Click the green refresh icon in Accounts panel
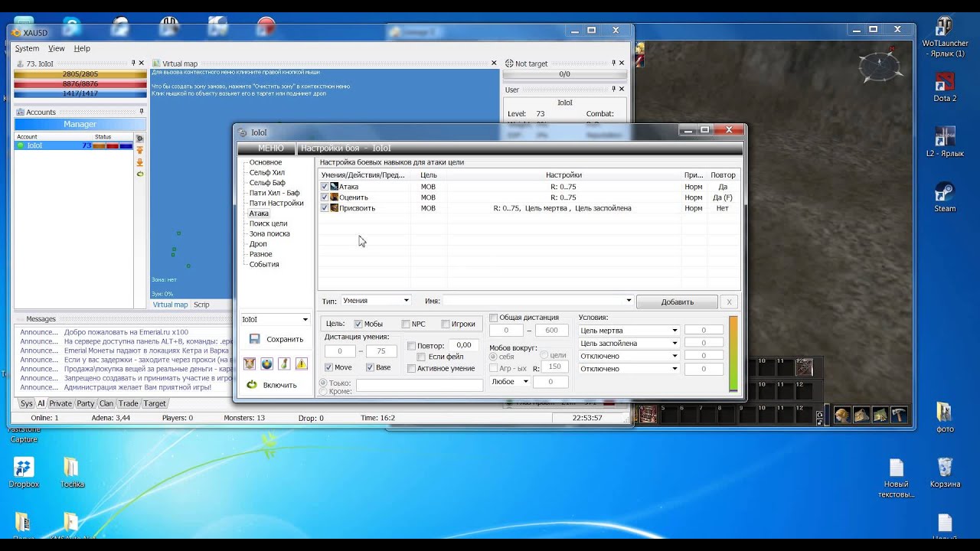The height and width of the screenshot is (551, 980). coord(139,174)
